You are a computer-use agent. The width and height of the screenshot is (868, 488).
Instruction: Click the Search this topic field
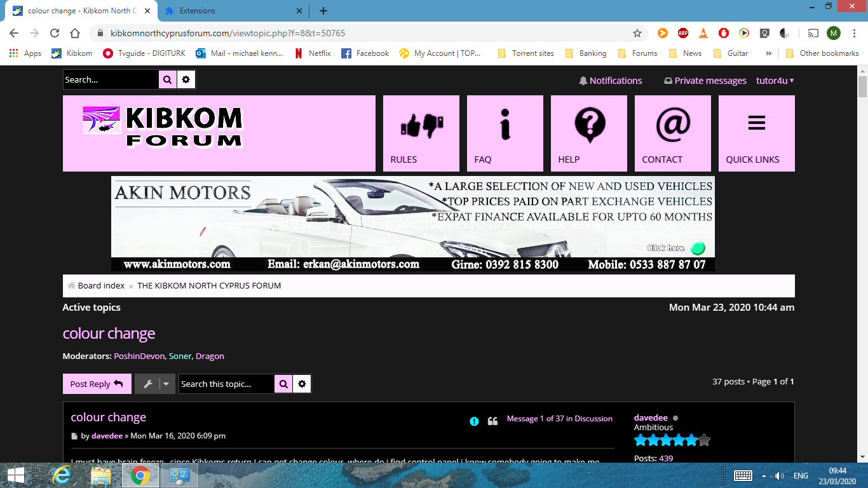click(x=226, y=384)
